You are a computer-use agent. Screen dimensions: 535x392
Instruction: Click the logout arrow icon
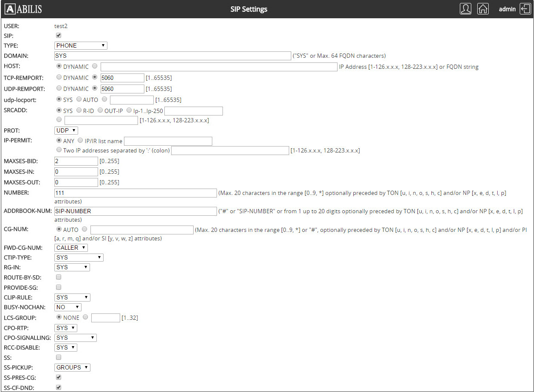coord(524,9)
